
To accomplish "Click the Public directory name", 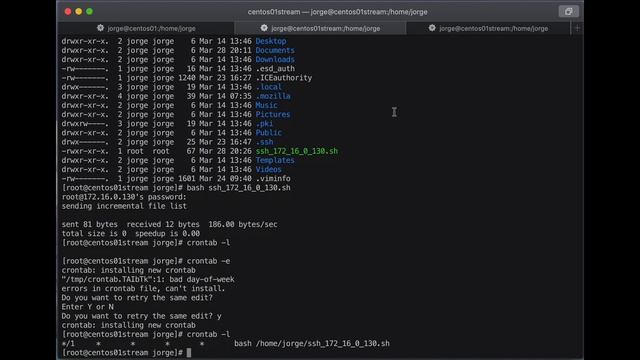I will pos(269,133).
